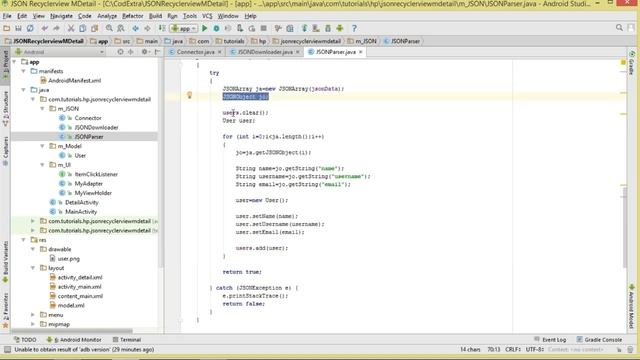
Task: Click the Help question mark icon
Action: point(354,28)
